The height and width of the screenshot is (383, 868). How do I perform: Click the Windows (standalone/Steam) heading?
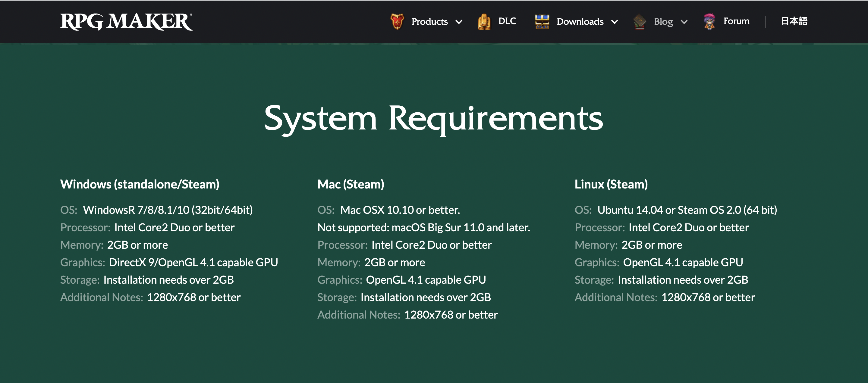coord(140,184)
